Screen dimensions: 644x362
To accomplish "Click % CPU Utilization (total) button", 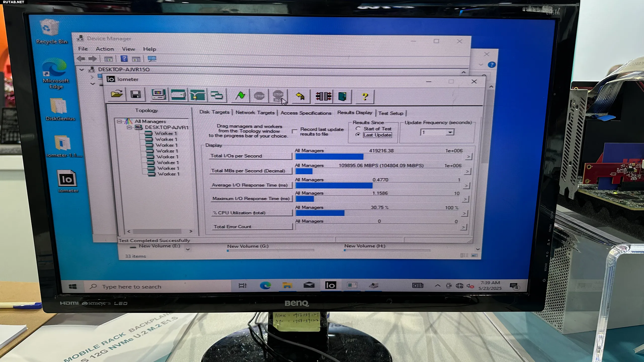I will click(x=252, y=213).
